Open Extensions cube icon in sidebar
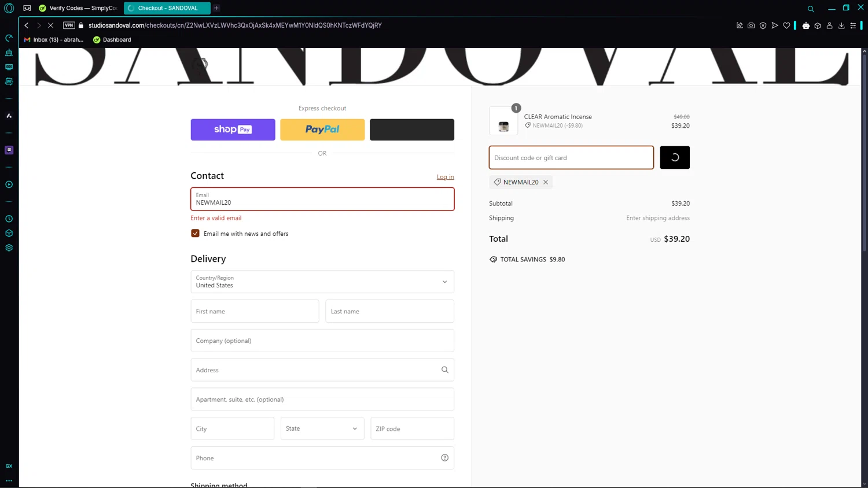 [9, 233]
